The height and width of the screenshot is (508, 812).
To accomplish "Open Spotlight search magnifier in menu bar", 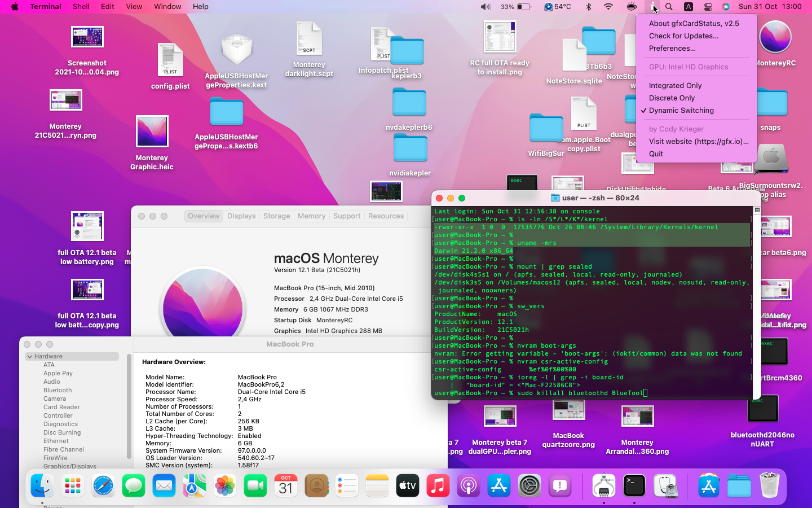I will (669, 7).
